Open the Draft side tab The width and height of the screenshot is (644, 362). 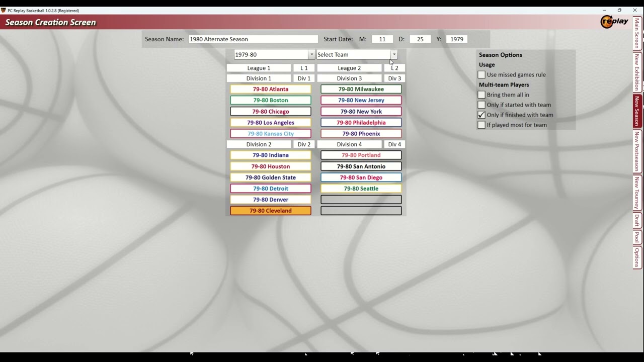[x=637, y=220]
